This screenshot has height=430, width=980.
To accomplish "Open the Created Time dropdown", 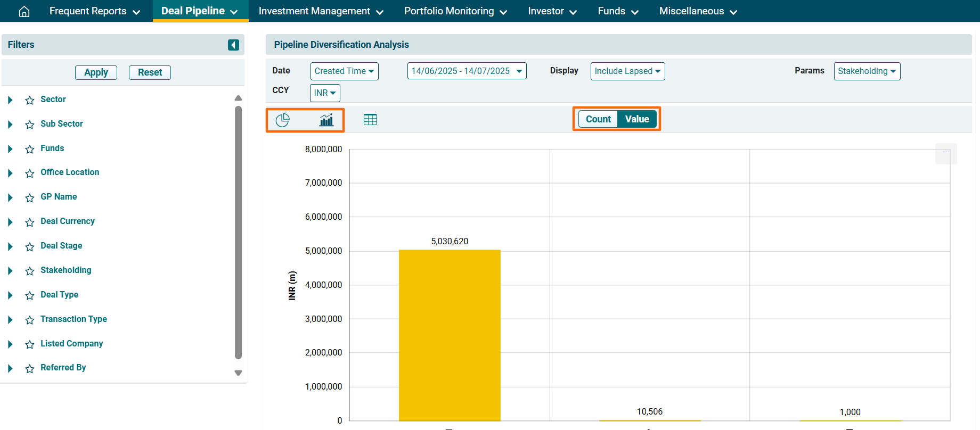I will tap(344, 71).
